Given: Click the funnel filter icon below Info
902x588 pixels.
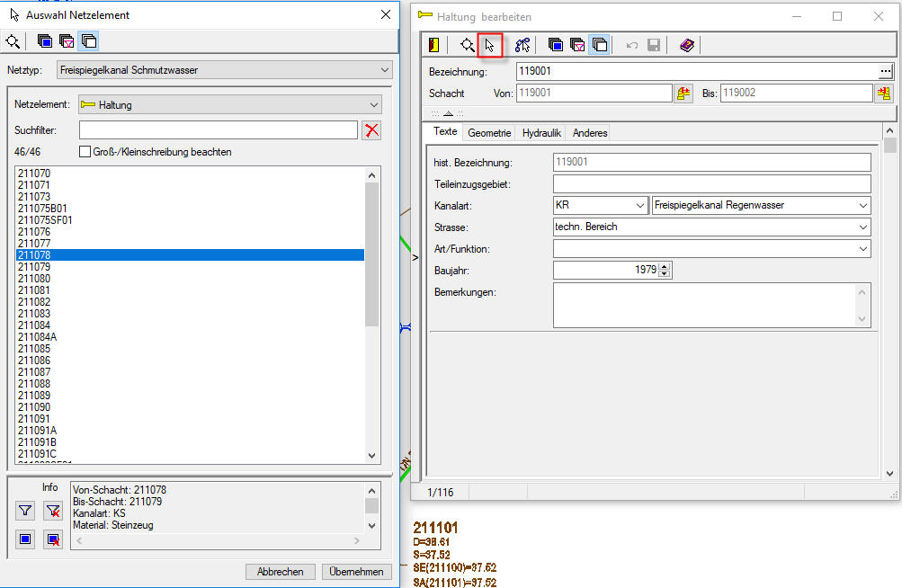Looking at the screenshot, I should point(25,511).
